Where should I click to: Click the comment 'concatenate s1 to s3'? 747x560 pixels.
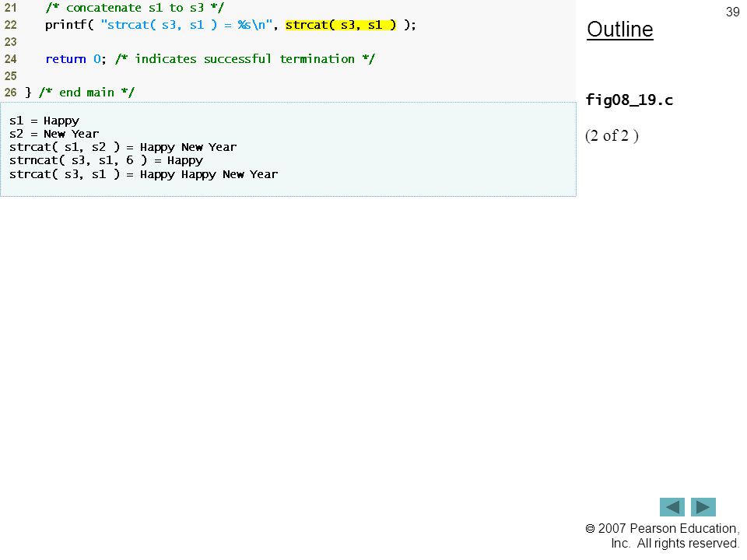tap(135, 8)
